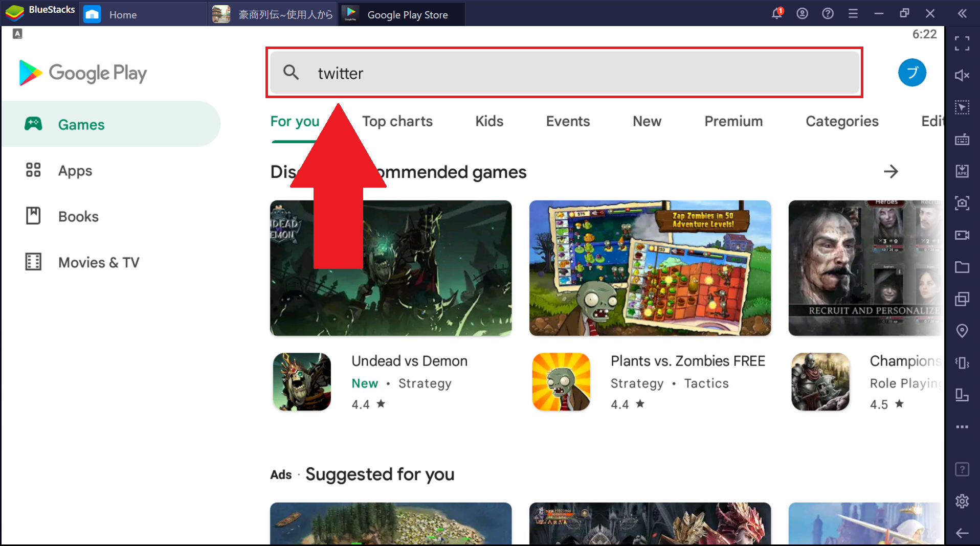The image size is (980, 546).
Task: Click the set location pin icon
Action: (x=962, y=331)
